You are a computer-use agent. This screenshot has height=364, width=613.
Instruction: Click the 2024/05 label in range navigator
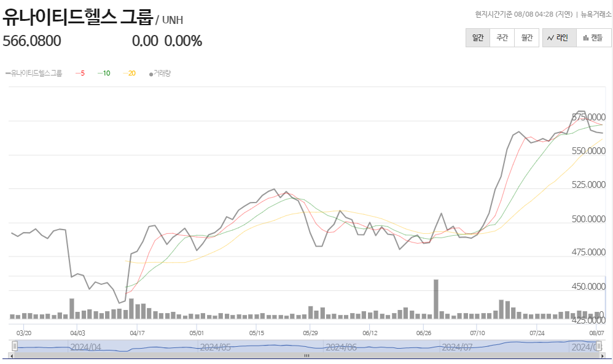click(x=215, y=347)
